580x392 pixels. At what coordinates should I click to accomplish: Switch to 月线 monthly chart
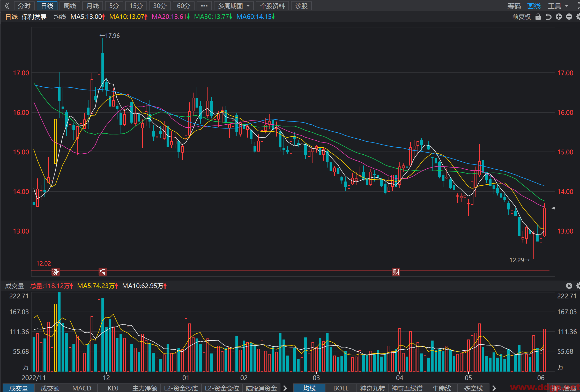coord(93,6)
